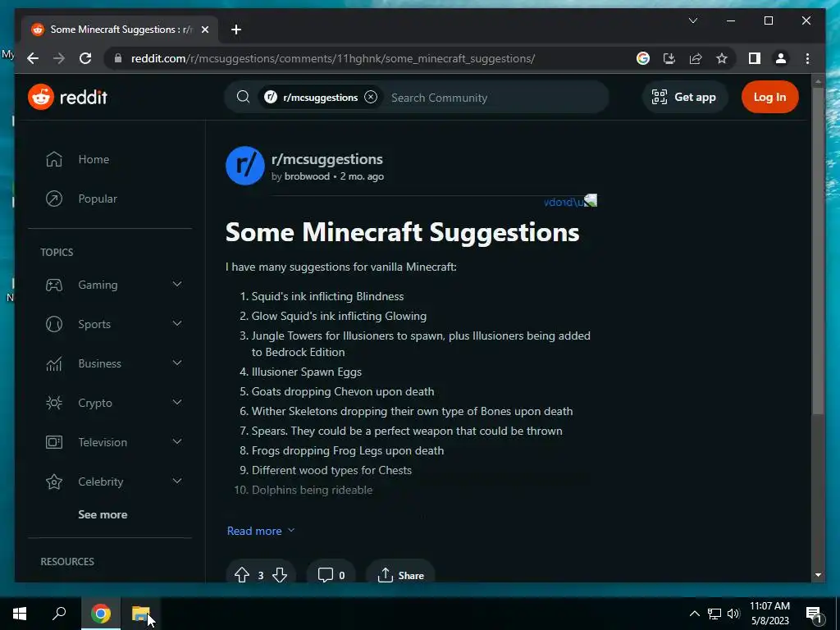Viewport: 840px width, 630px height.
Task: Open the tab search dropdown arrow
Action: [692, 21]
